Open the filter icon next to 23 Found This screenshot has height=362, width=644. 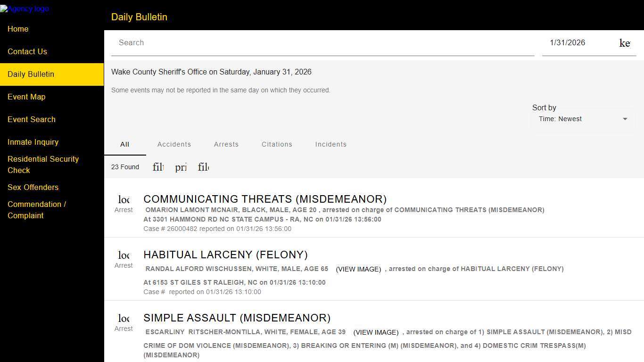point(158,167)
